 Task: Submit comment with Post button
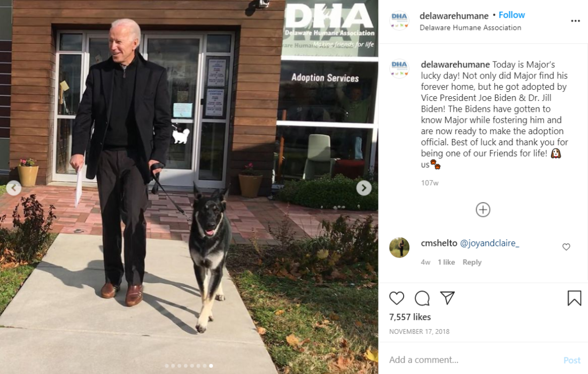tap(572, 360)
